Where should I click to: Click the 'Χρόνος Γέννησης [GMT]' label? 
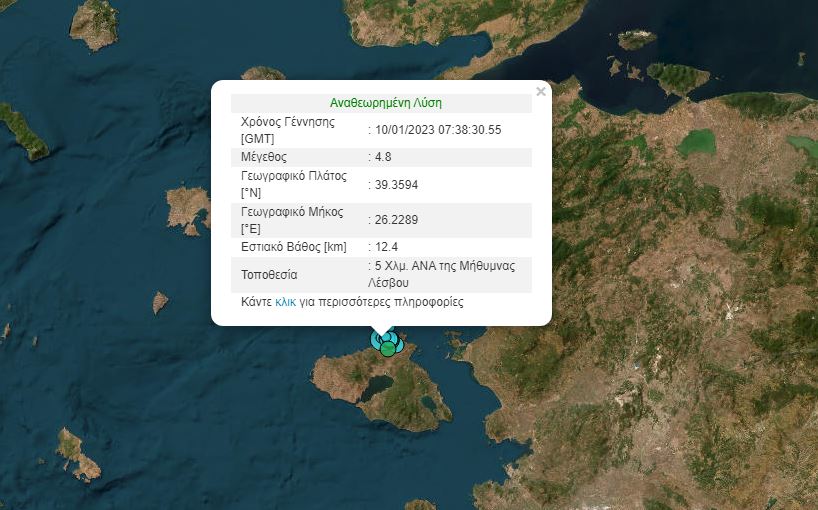click(x=287, y=130)
